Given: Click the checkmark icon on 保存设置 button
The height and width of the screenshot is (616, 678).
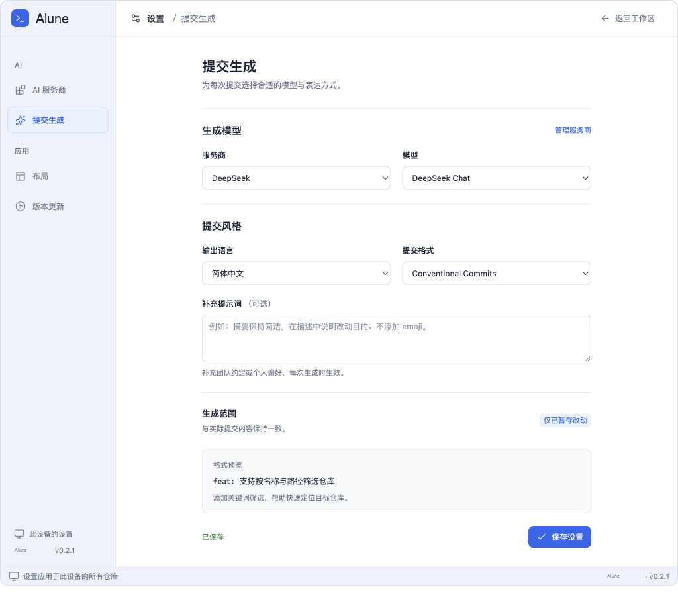Looking at the screenshot, I should (542, 537).
